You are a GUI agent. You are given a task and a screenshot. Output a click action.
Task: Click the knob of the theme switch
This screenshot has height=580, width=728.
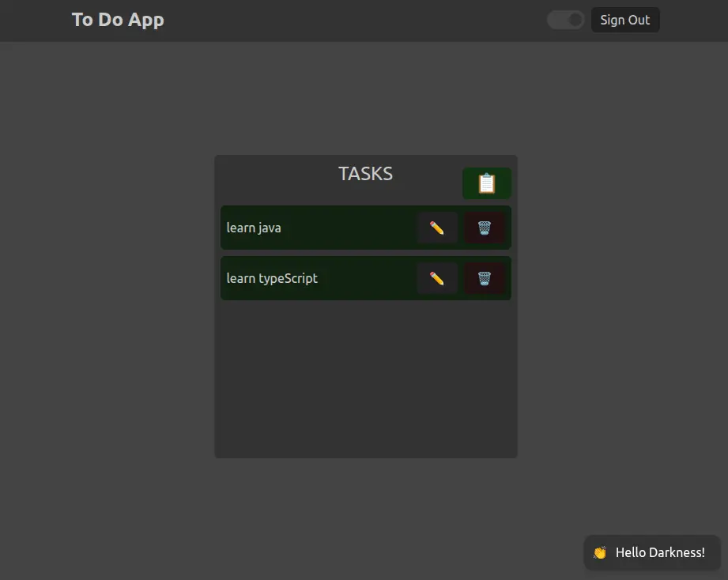point(575,20)
